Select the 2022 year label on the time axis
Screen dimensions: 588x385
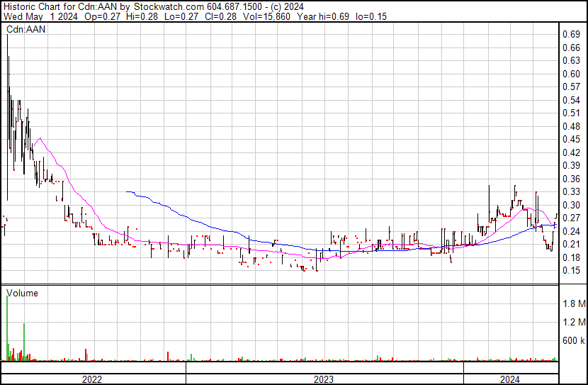click(92, 379)
